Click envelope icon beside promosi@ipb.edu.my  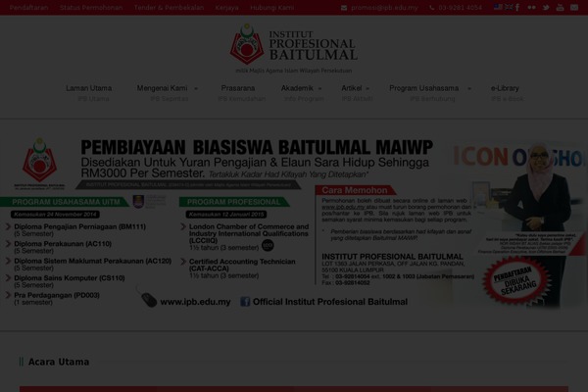pos(344,8)
